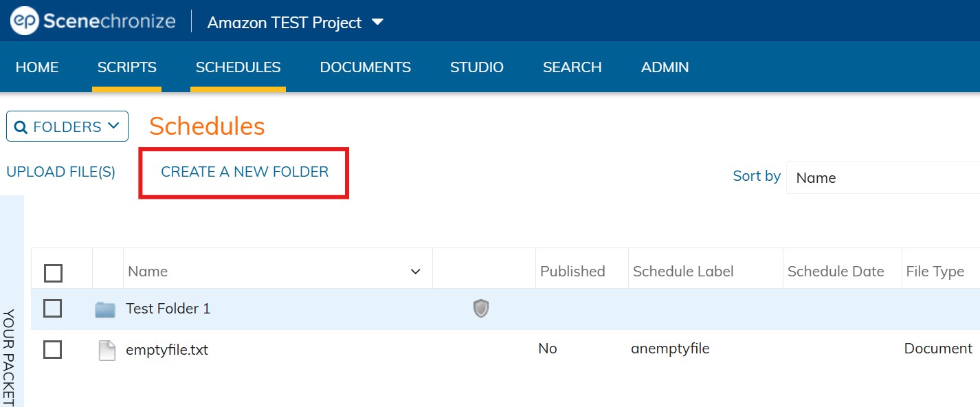Click the Name column sort chevron
The width and height of the screenshot is (980, 407).
click(x=415, y=272)
